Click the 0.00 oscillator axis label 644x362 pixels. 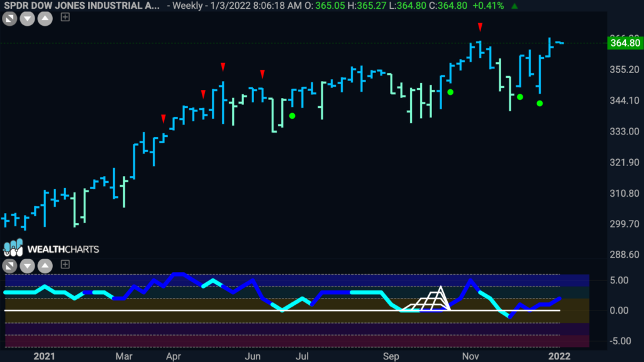(x=619, y=310)
